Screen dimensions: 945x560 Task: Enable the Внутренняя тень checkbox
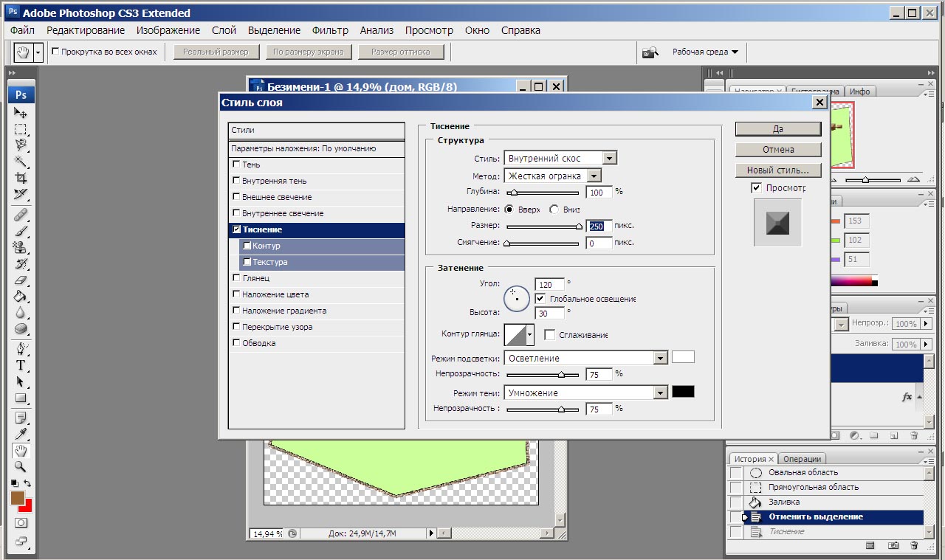pos(236,181)
